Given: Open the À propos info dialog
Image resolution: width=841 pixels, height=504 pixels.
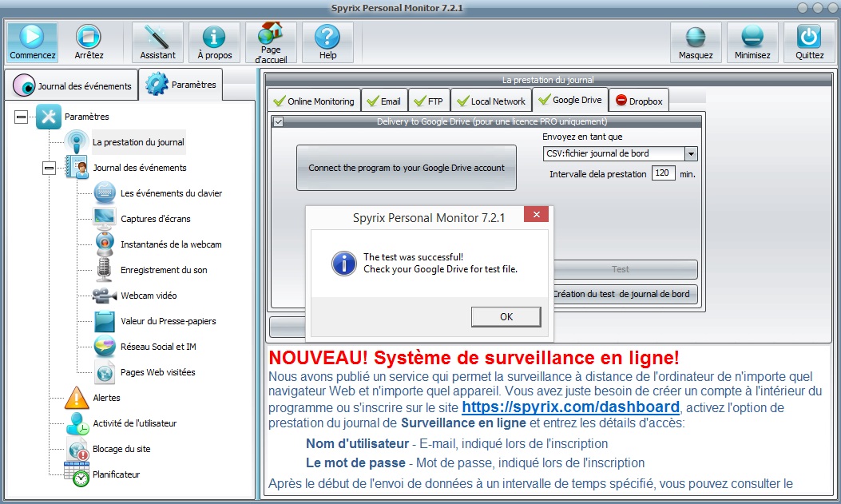Looking at the screenshot, I should (215, 42).
